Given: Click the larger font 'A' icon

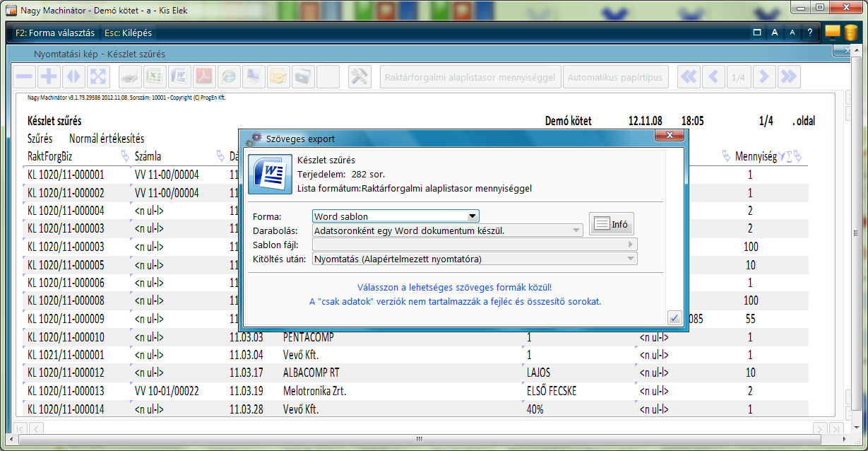Looking at the screenshot, I should (x=775, y=33).
